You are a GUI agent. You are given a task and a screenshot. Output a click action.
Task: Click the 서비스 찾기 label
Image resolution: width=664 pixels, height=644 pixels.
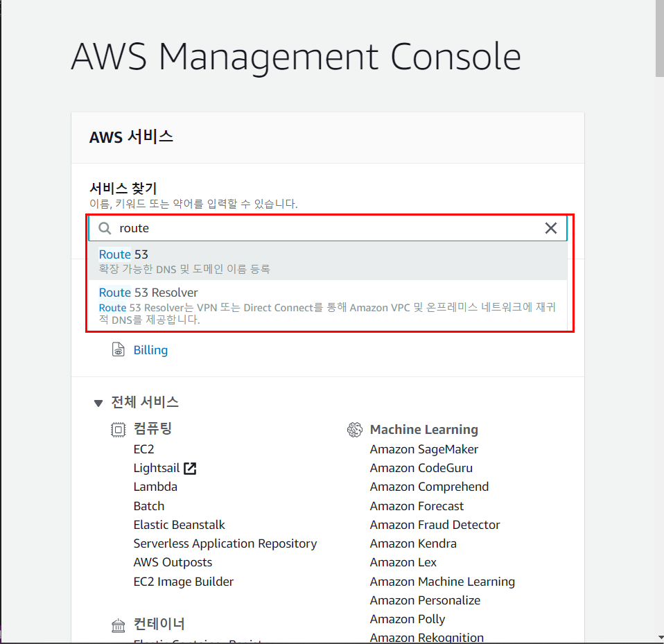[123, 189]
